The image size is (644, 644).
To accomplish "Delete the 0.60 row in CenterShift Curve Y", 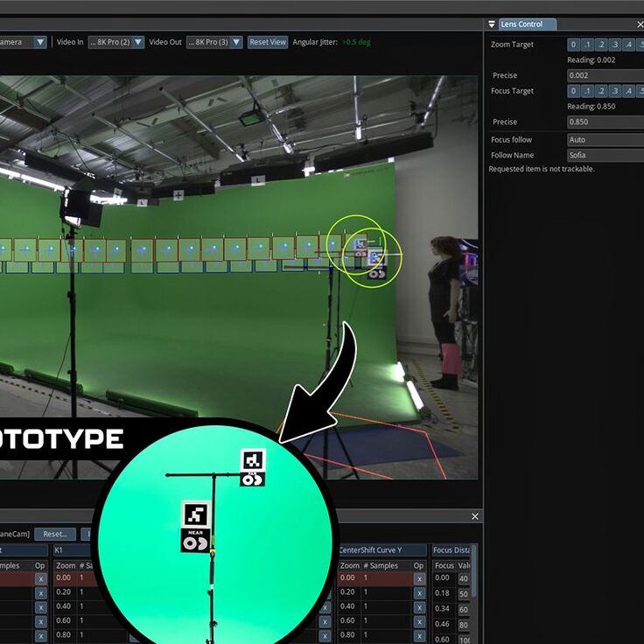I will tap(419, 622).
